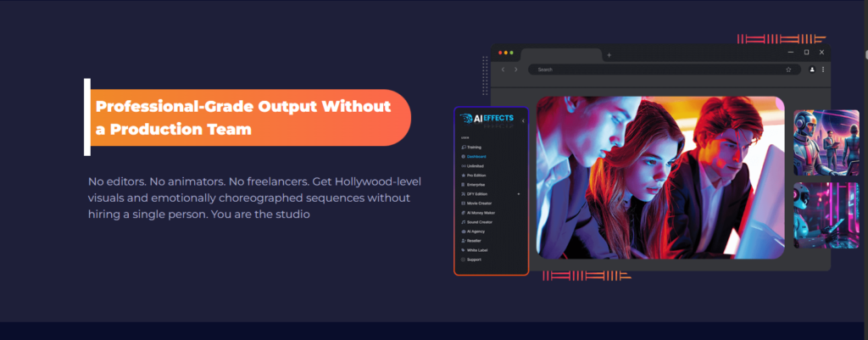Select the blank browser tab
Image resolution: width=868 pixels, height=340 pixels.
tap(561, 55)
